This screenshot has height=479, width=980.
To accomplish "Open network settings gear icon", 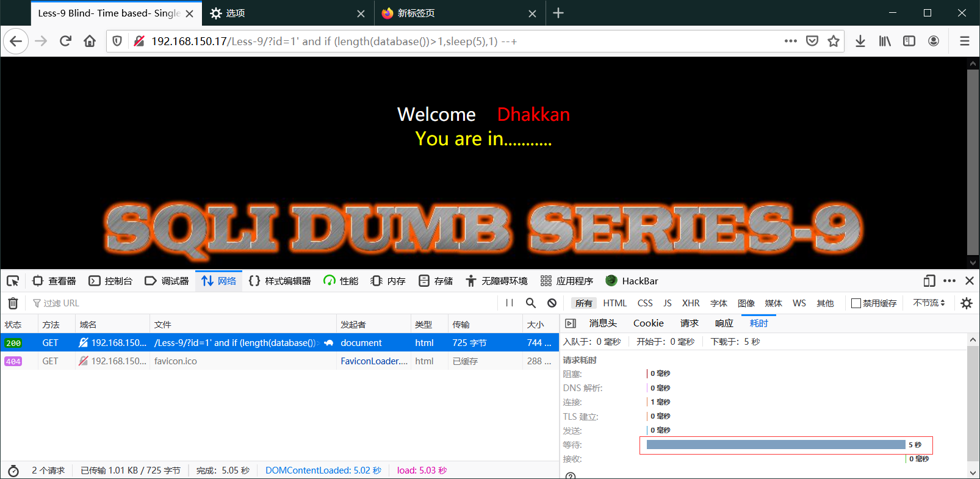I will (967, 303).
